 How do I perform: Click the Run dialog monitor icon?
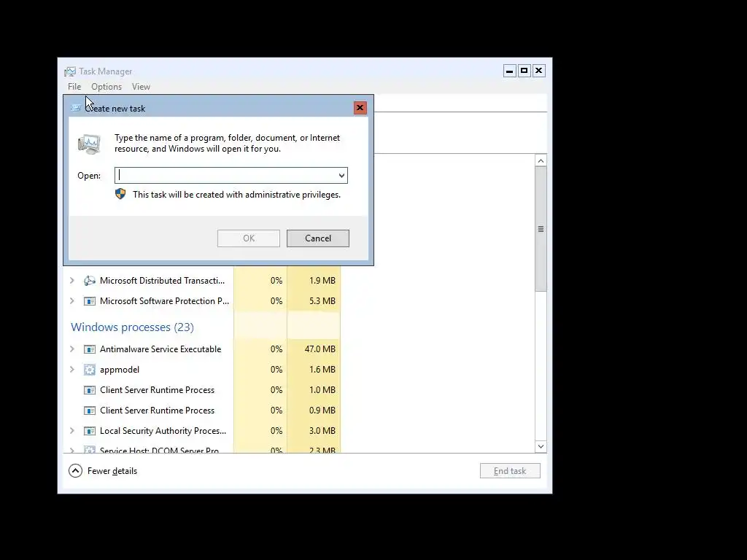89,144
